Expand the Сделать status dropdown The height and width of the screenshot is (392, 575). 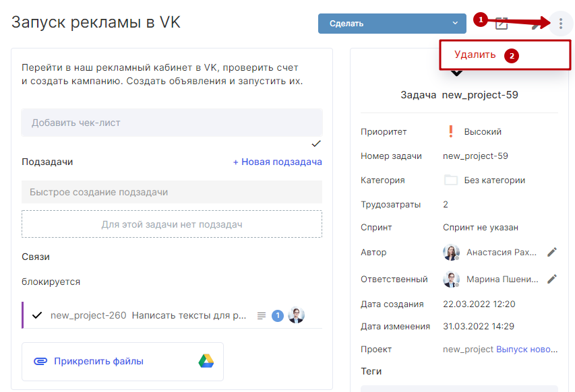pos(392,24)
